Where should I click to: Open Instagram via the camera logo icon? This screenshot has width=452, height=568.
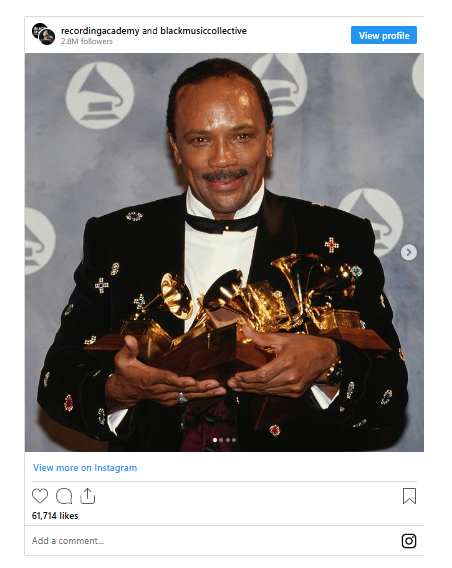pos(409,541)
